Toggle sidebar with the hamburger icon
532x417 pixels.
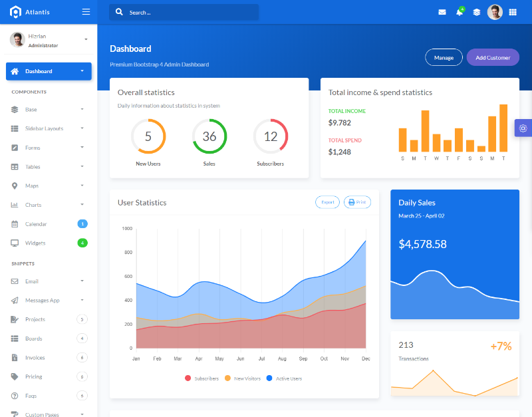click(86, 12)
